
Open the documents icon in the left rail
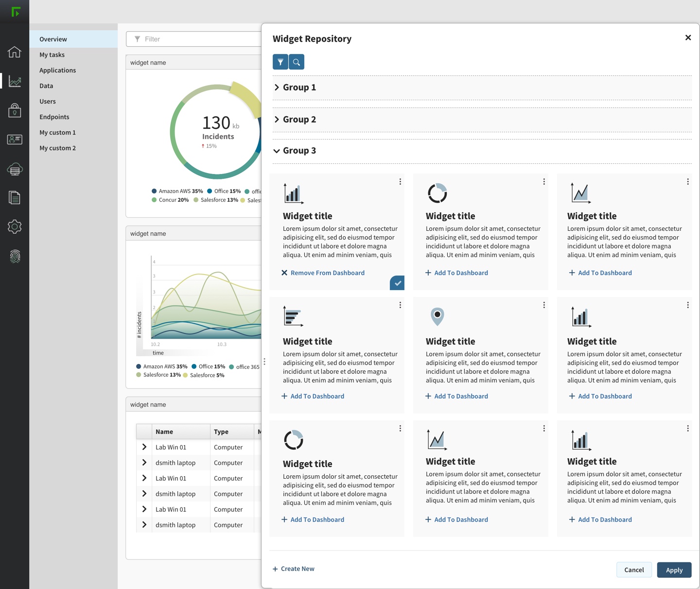[15, 197]
